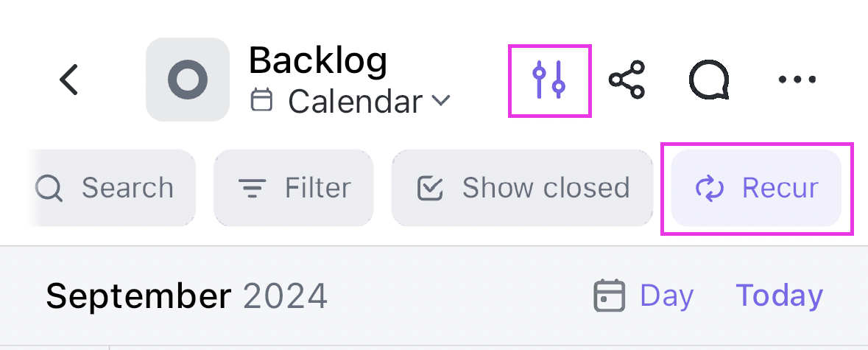868x350 pixels.
Task: Click the share icon in header
Action: pyautogui.click(x=627, y=80)
